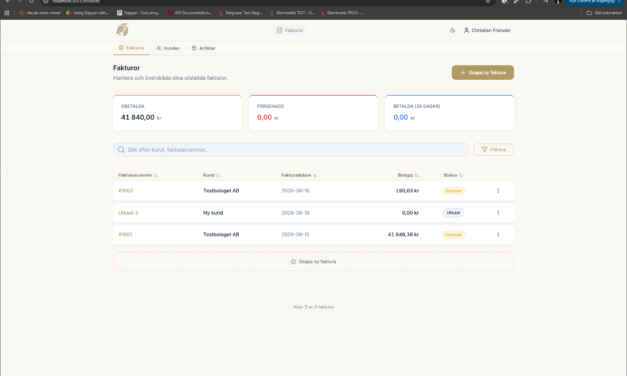
Task: Click the dashed Skapa ny faktura row
Action: (x=314, y=262)
